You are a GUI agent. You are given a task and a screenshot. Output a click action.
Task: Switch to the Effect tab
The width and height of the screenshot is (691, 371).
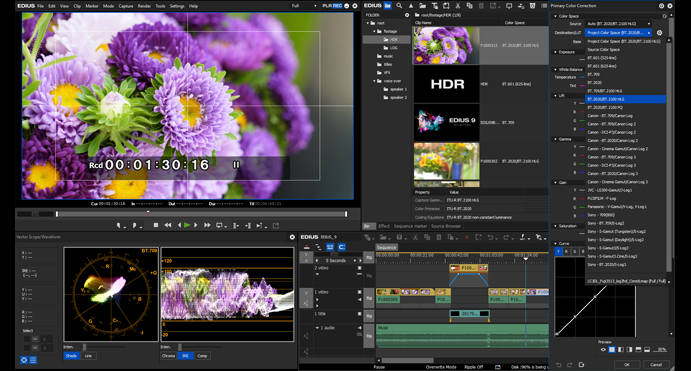[384, 226]
